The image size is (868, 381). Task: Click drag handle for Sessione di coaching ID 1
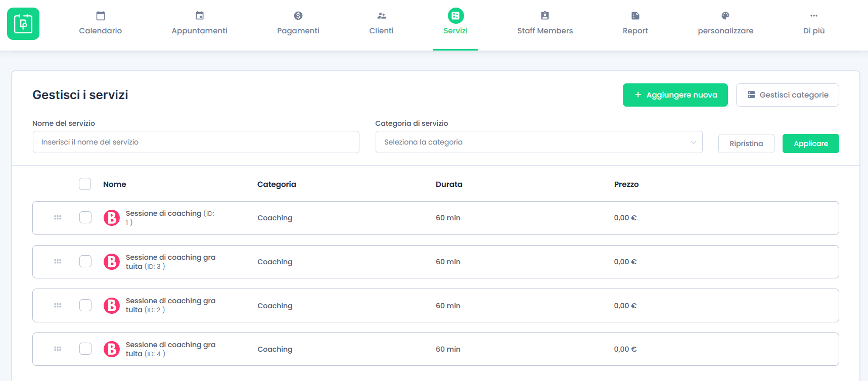point(58,218)
